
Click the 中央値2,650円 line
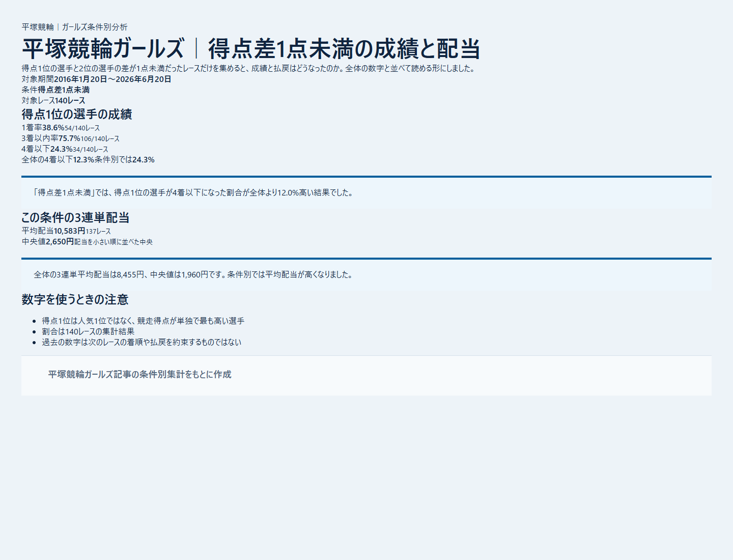(87, 242)
